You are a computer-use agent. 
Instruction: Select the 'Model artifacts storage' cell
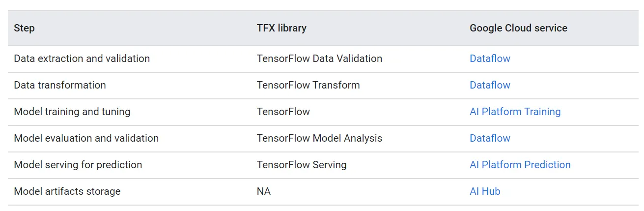[67, 191]
